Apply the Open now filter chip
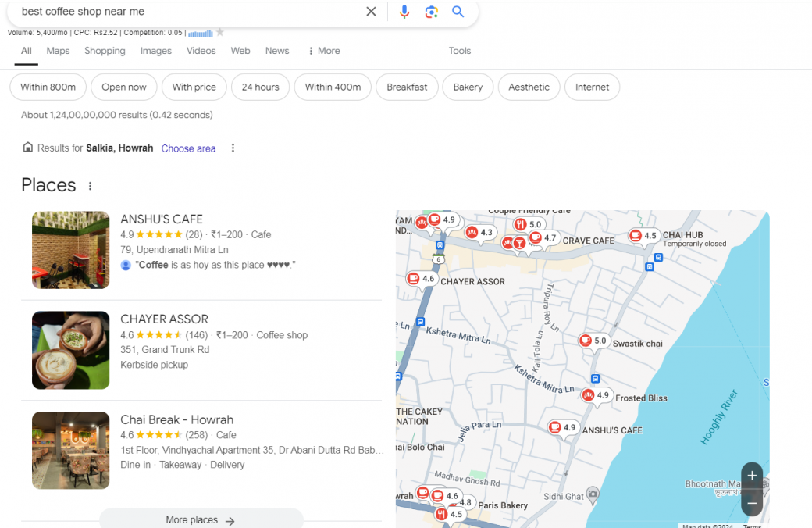Screen dimensions: 812x528 (x=124, y=87)
